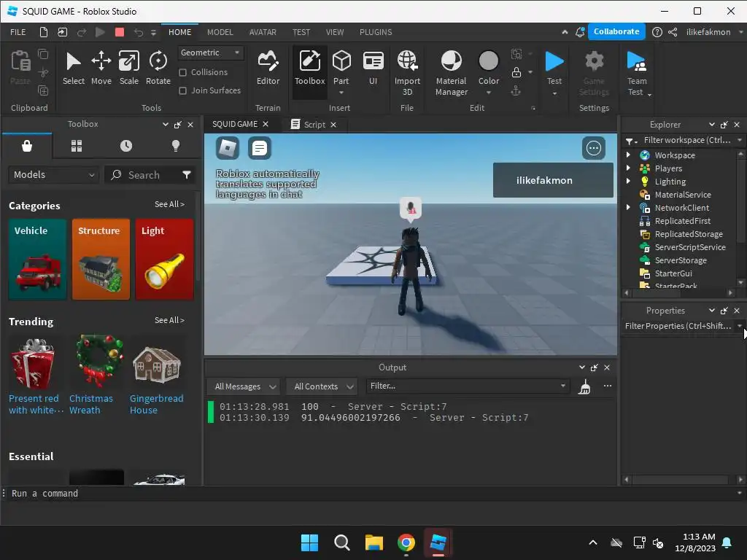Open the help question mark icon

(x=657, y=32)
